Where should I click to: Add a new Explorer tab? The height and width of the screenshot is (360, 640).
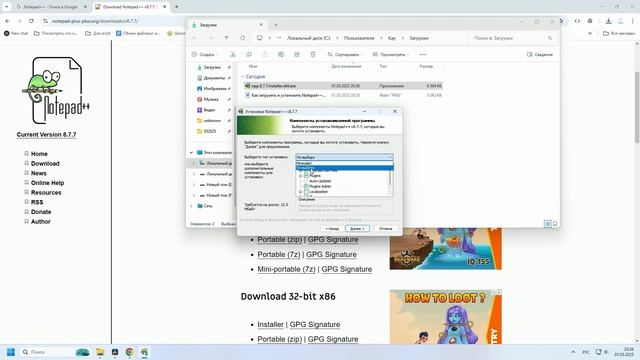pos(276,25)
